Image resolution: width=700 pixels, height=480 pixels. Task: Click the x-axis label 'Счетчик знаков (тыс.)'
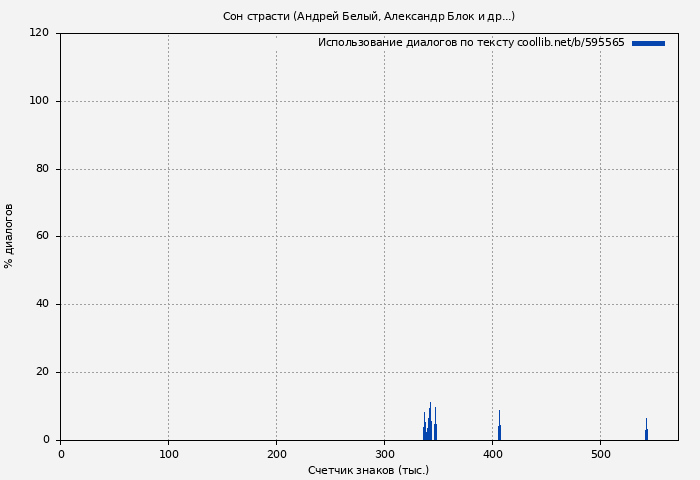click(x=368, y=470)
